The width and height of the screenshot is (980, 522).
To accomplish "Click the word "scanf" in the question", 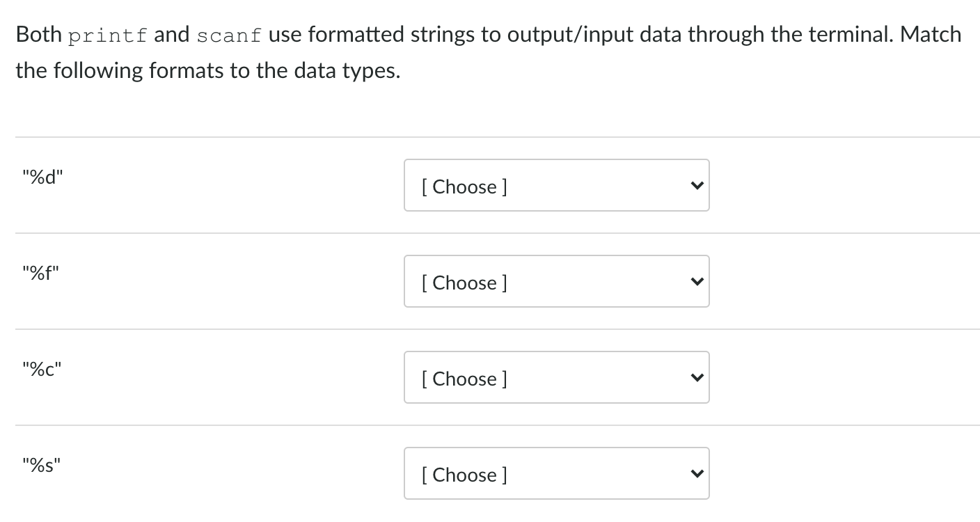I will coord(229,36).
